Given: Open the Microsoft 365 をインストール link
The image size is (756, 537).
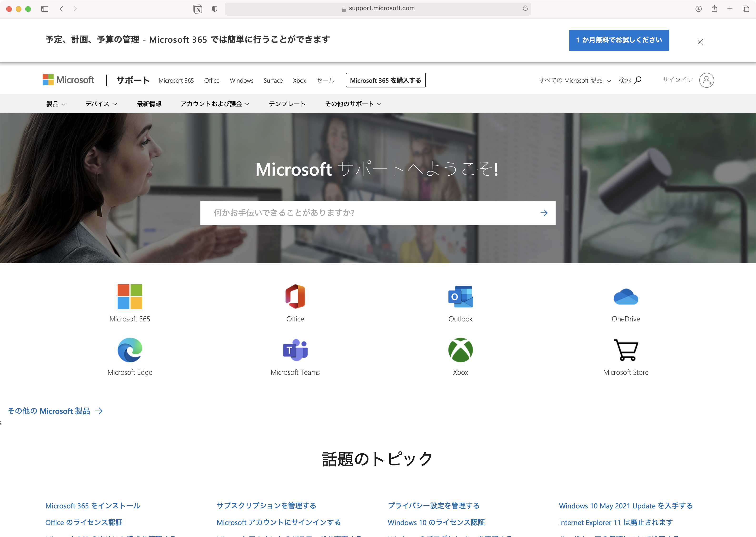Looking at the screenshot, I should pos(93,506).
